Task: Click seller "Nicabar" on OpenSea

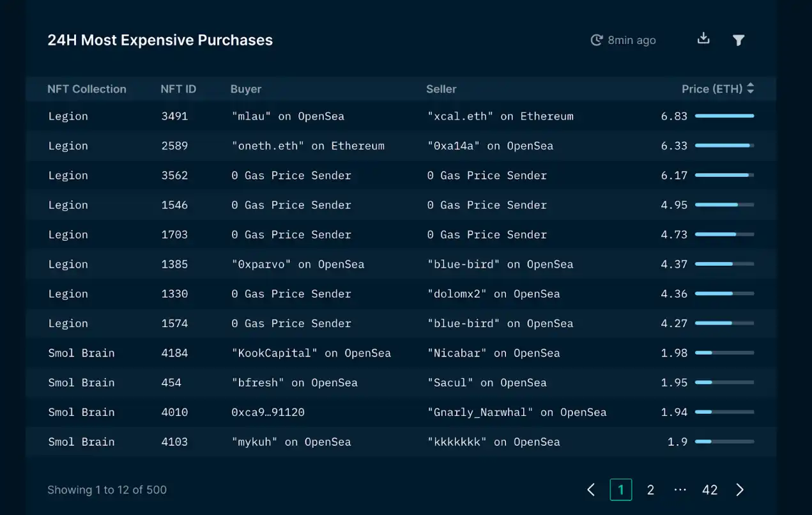Action: point(493,353)
